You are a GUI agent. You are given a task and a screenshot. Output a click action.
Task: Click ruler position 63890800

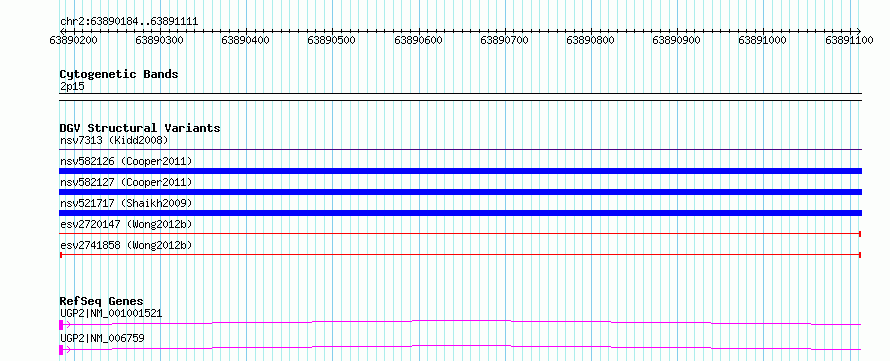click(x=590, y=40)
